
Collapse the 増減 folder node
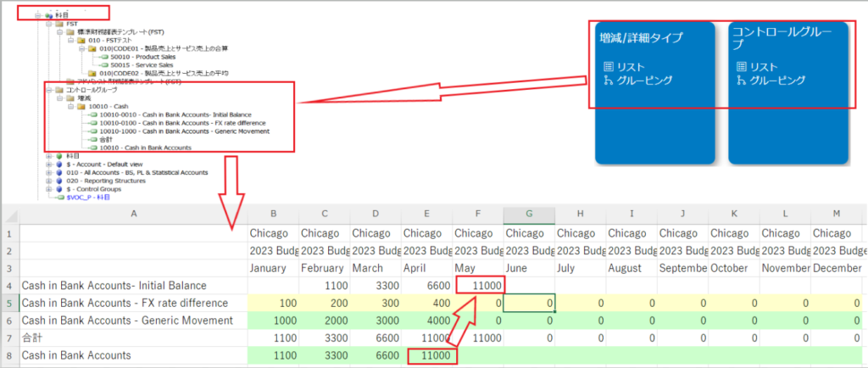59,98
